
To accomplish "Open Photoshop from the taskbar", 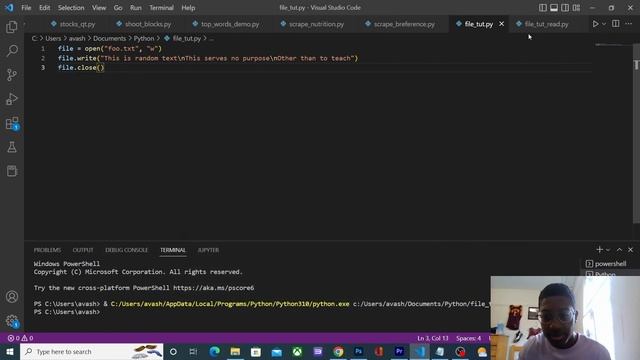I will pos(358,351).
